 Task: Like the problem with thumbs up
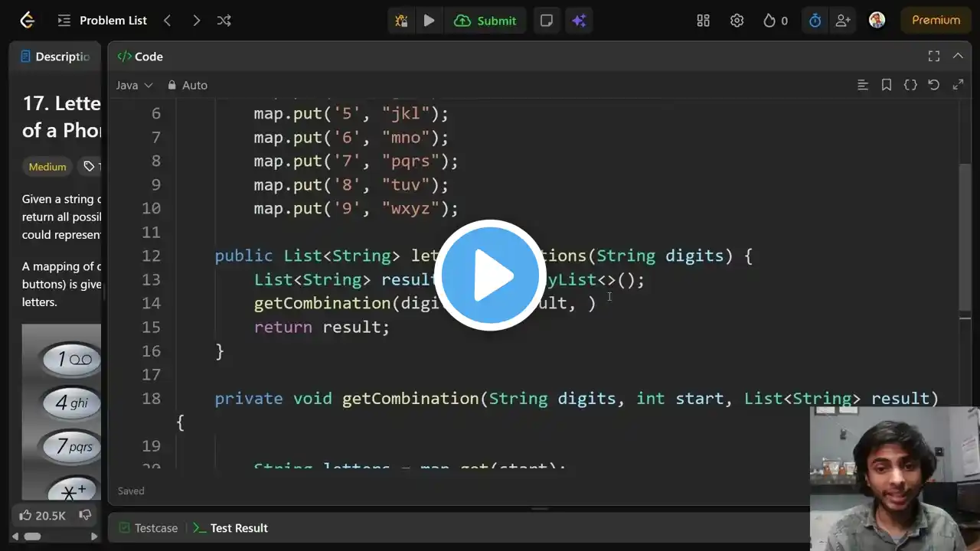click(42, 516)
